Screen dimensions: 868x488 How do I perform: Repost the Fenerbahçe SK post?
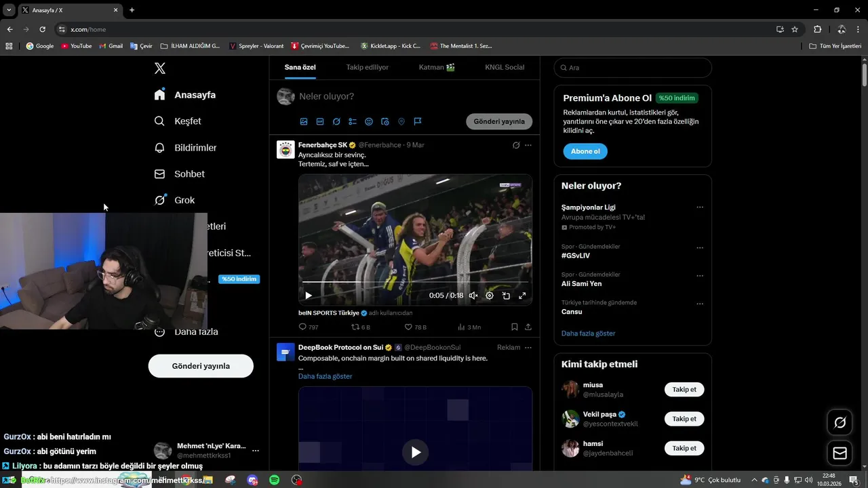(361, 327)
